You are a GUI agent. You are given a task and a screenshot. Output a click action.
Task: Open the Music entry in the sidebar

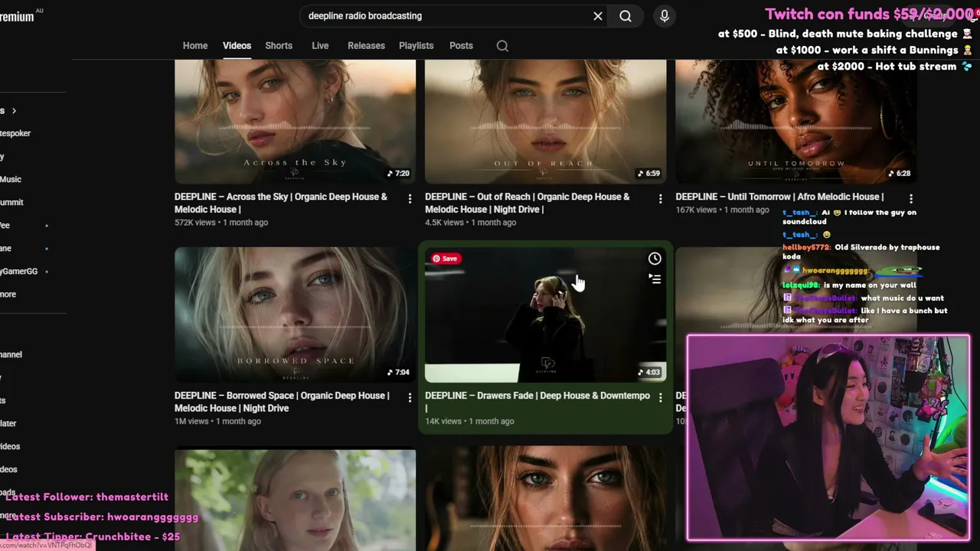pos(11,180)
